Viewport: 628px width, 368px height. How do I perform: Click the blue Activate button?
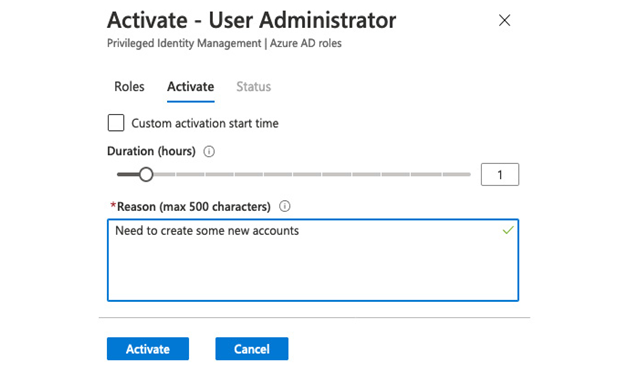[x=148, y=349]
